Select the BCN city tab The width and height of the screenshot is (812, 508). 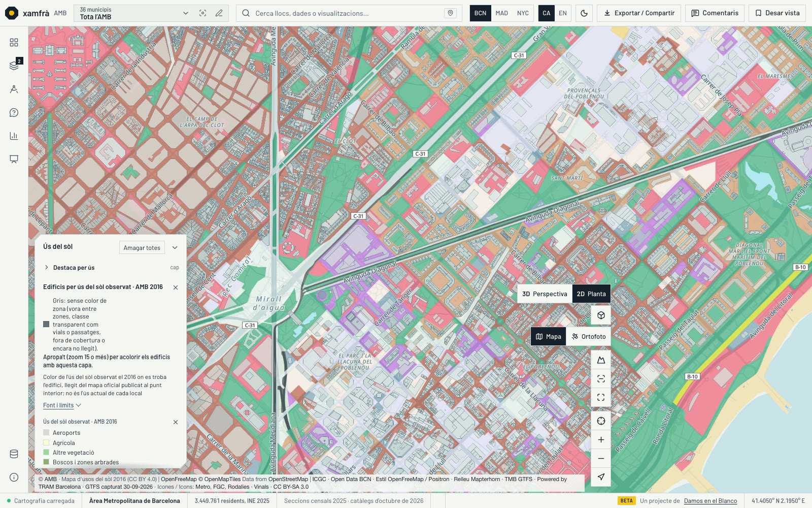tap(480, 13)
